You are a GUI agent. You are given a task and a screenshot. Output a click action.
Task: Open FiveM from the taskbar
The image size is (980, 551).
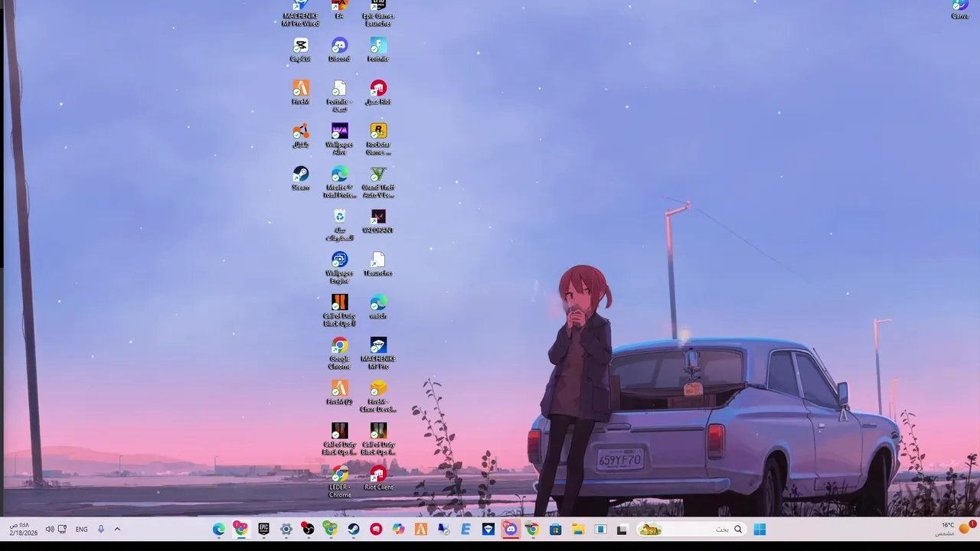click(x=420, y=529)
